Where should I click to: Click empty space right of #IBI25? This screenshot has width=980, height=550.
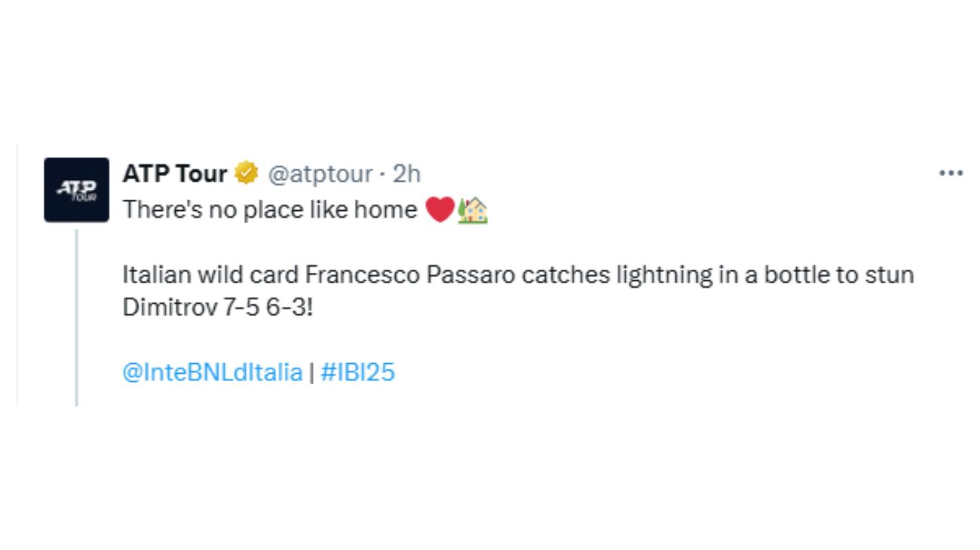pyautogui.click(x=663, y=372)
